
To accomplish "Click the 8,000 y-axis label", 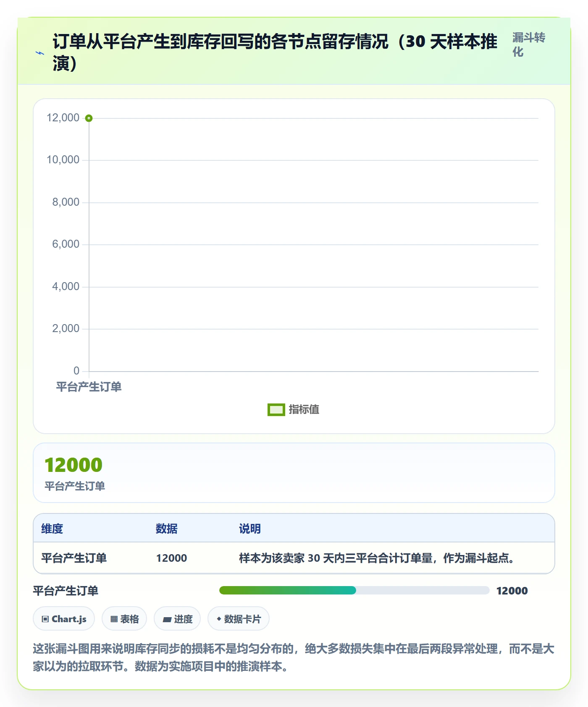I will (66, 202).
